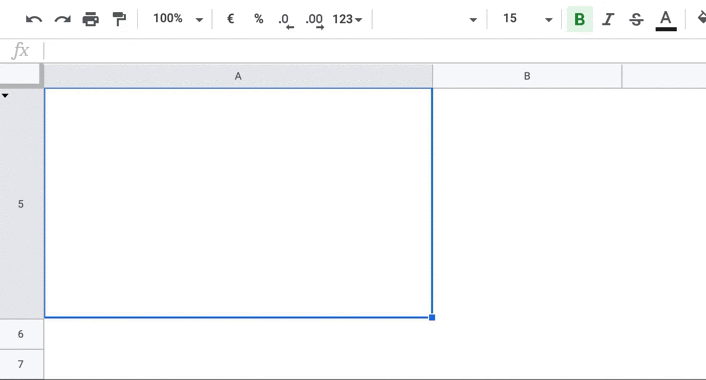706x380 pixels.
Task: Toggle Strikethrough formatting
Action: click(636, 19)
